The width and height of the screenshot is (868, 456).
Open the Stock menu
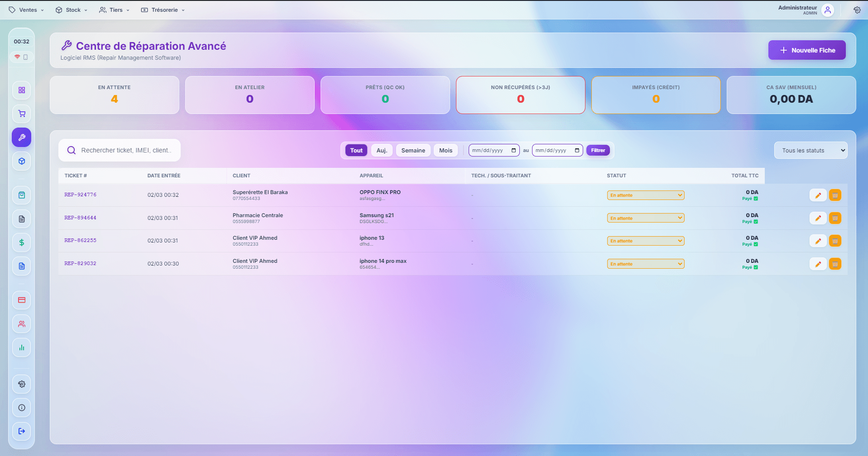pos(71,9)
